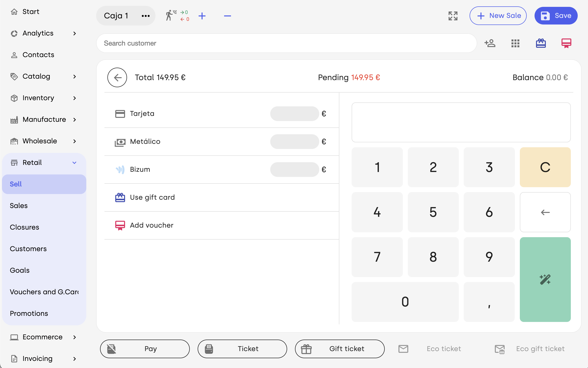Click the gift card icon in toolbar
588x368 pixels.
[541, 43]
